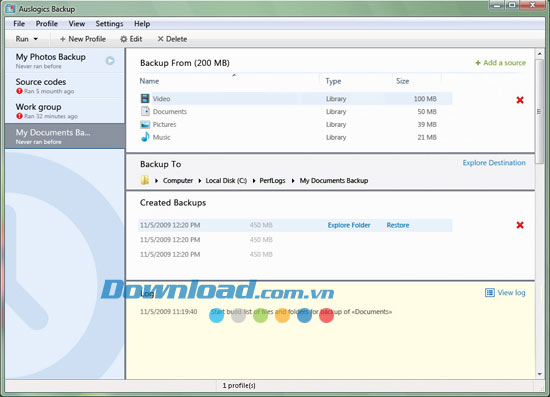Screen dimensions: 550x397
Task: Click the Pictures library icon
Action: (x=145, y=125)
